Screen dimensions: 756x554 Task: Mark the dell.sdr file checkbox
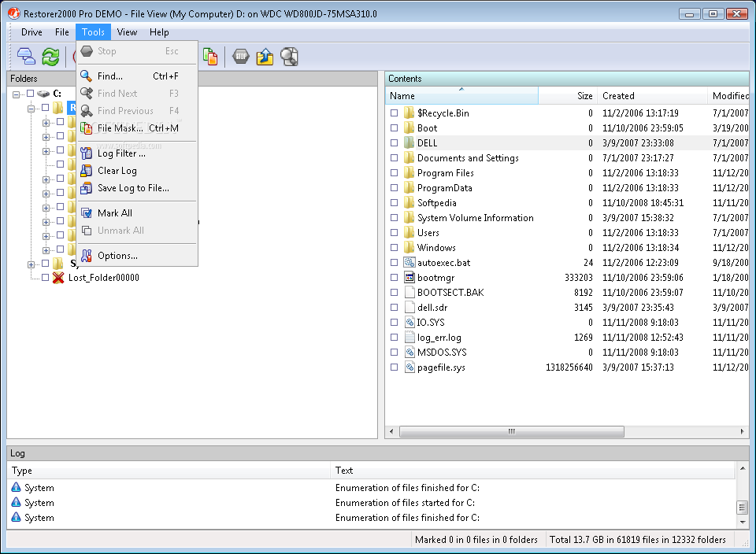click(x=395, y=308)
